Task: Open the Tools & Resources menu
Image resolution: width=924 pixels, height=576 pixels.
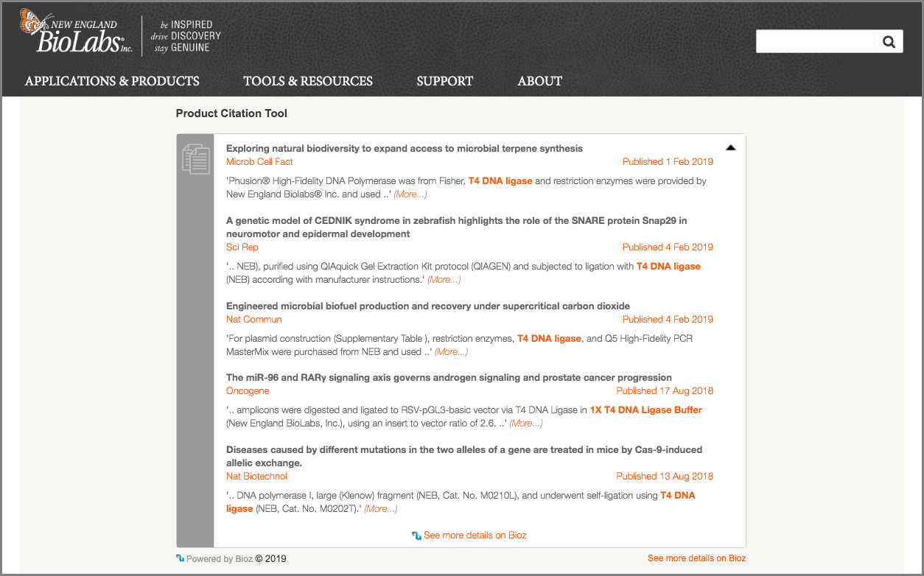Action: point(308,81)
